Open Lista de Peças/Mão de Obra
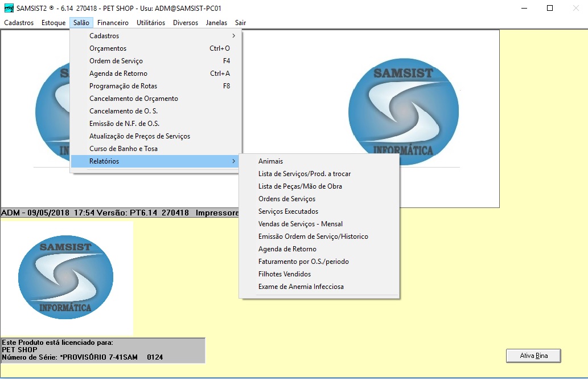 (x=319, y=186)
